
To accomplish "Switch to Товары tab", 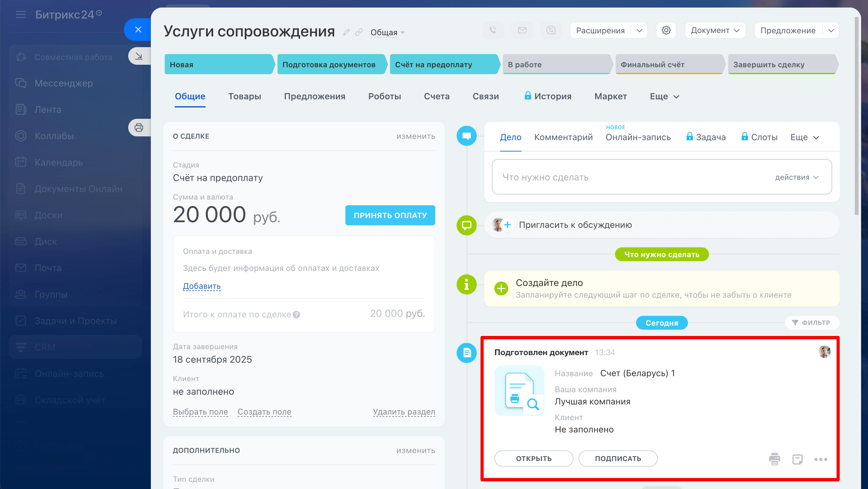I will coord(244,96).
